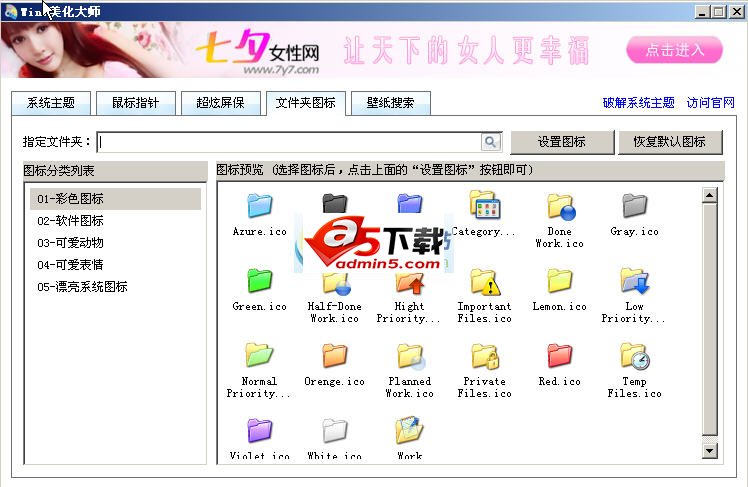Screen dimensions: 748x487
Task: Select the White.ico folder icon
Action: [x=334, y=430]
